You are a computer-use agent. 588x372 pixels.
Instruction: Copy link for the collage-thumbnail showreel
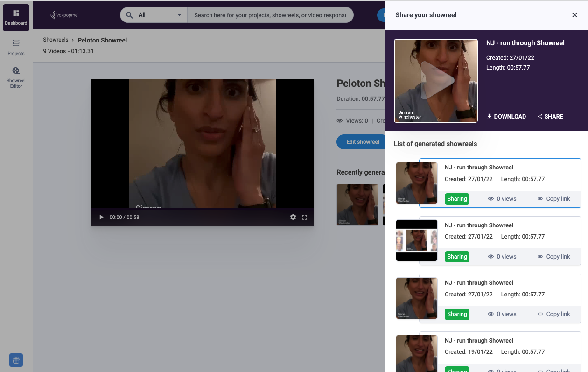pyautogui.click(x=554, y=257)
